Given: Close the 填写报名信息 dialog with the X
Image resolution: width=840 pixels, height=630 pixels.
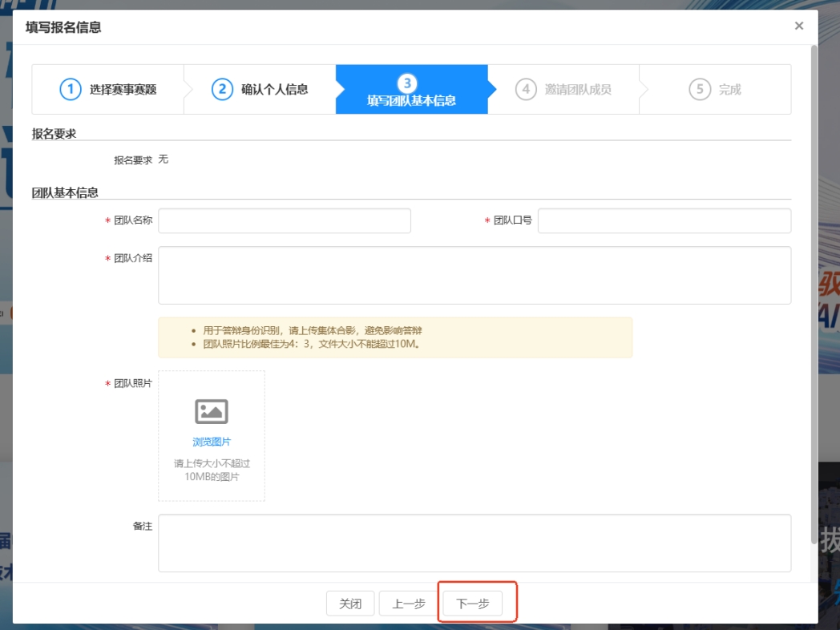Looking at the screenshot, I should point(798,26).
